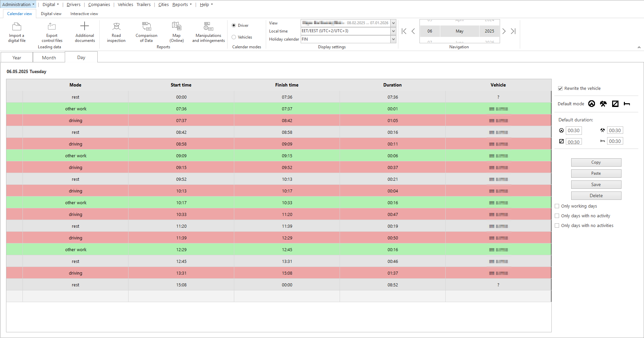Toggle Rewrite the vehicle checkbox

pyautogui.click(x=560, y=89)
